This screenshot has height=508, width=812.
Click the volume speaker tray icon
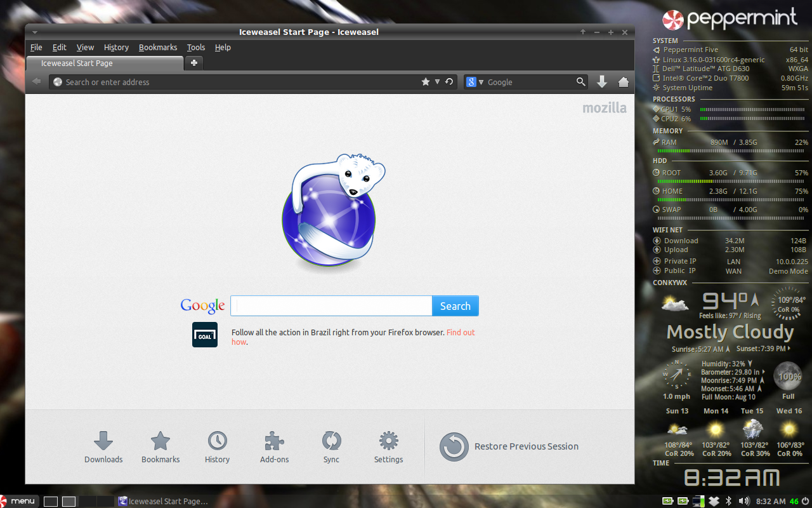pyautogui.click(x=744, y=501)
